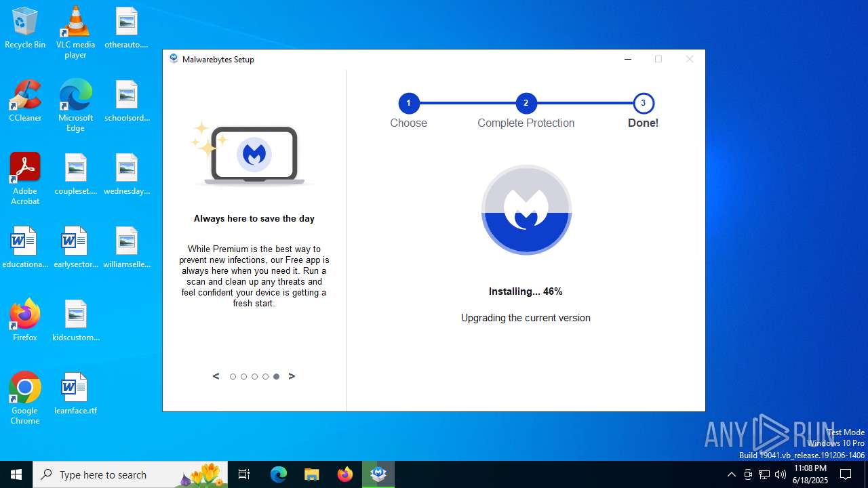Select VLC media player desktop shortcut
This screenshot has height=488, width=868.
pos(75,32)
